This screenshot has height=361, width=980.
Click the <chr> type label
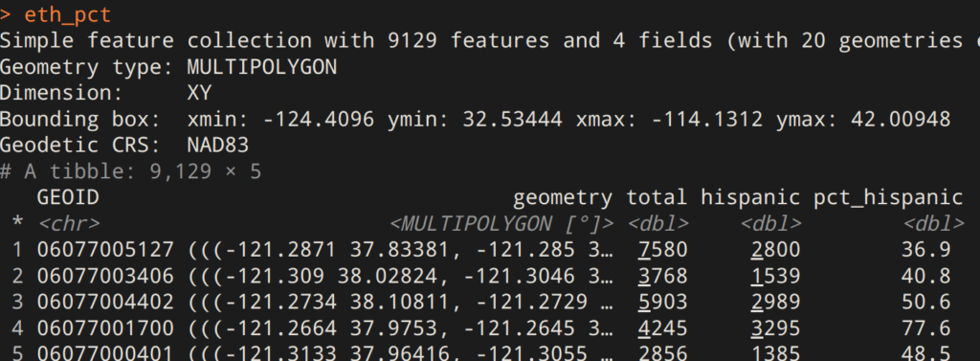click(x=68, y=223)
